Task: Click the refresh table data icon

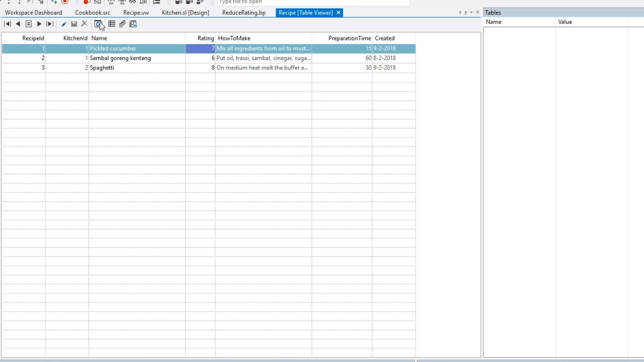Action: pyautogui.click(x=98, y=24)
